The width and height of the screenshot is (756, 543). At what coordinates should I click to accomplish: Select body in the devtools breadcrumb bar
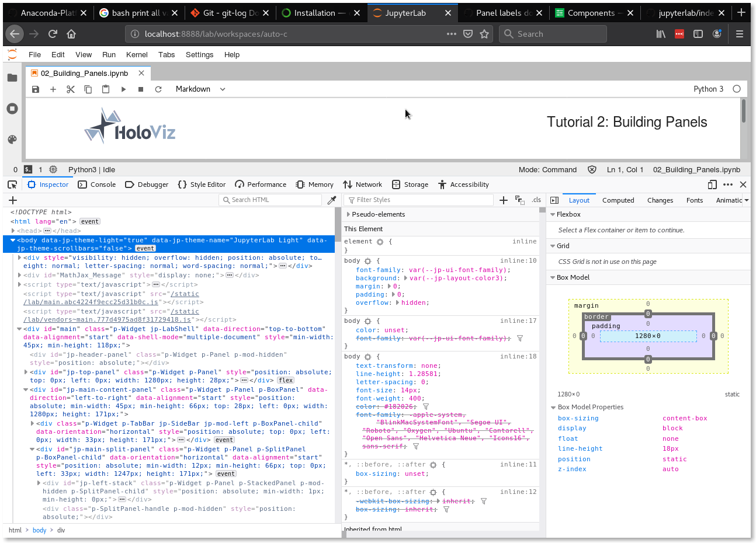point(39,530)
